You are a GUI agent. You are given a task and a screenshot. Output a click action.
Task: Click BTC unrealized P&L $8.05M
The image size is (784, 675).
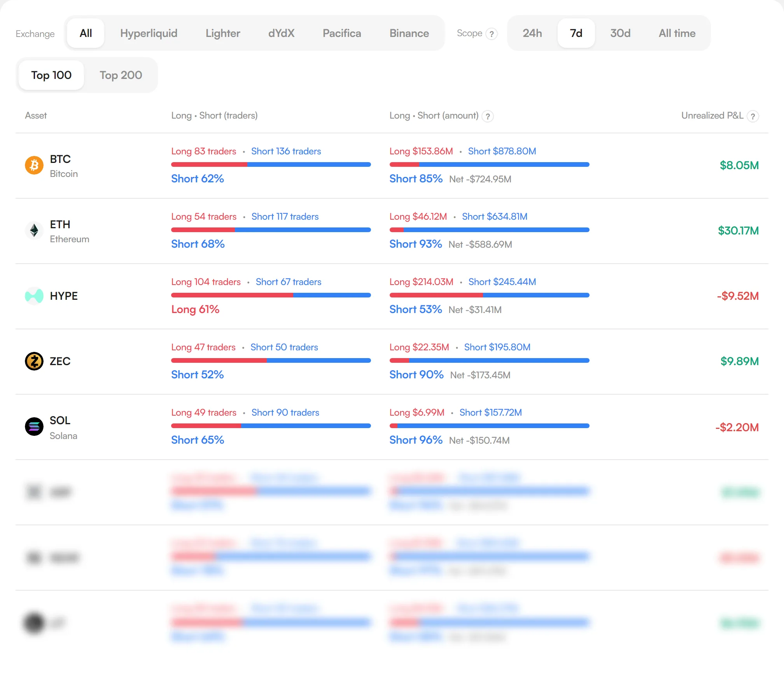pyautogui.click(x=739, y=165)
